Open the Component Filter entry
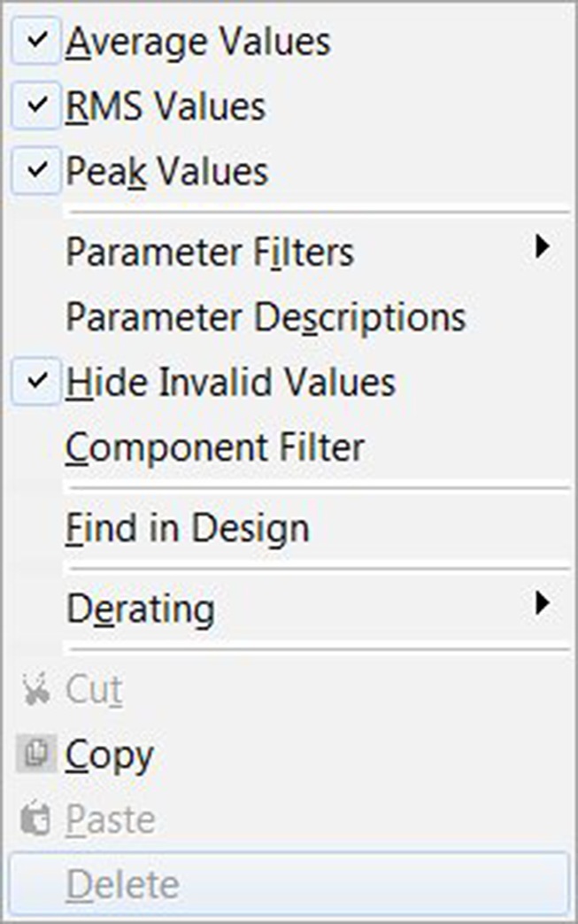 [x=214, y=447]
